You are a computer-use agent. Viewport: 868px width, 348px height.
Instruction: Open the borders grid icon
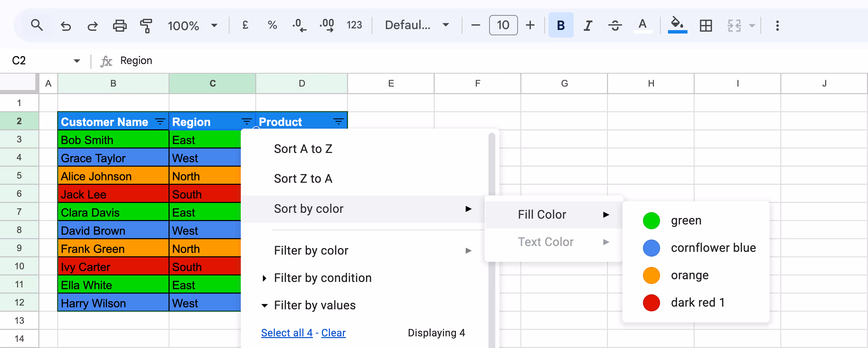[x=706, y=25]
